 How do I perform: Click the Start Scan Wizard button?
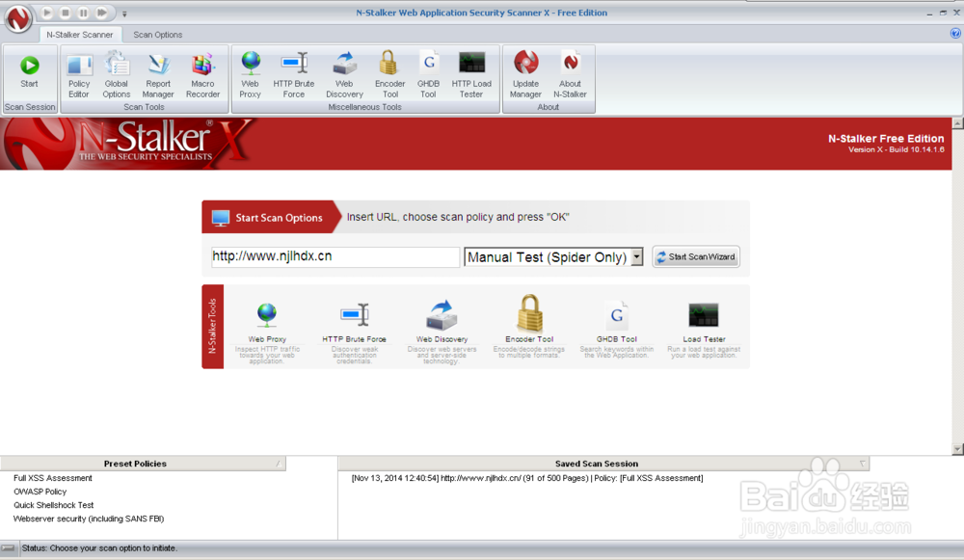pos(696,257)
